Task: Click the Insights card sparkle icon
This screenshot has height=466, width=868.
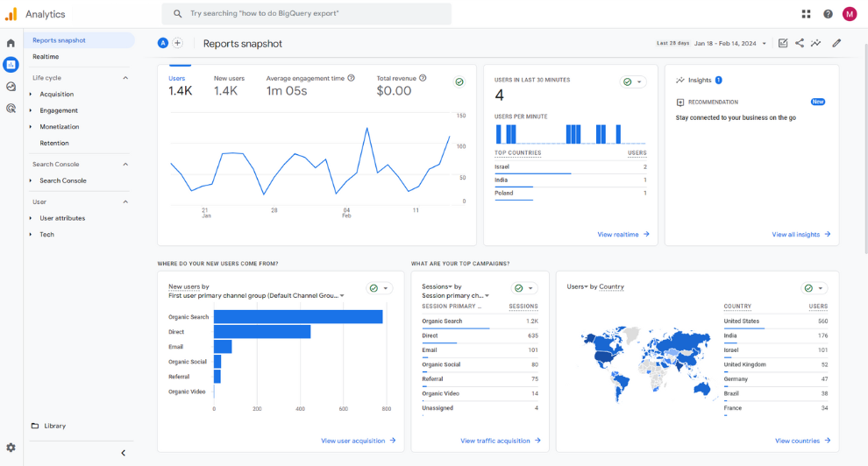Action: (680, 81)
